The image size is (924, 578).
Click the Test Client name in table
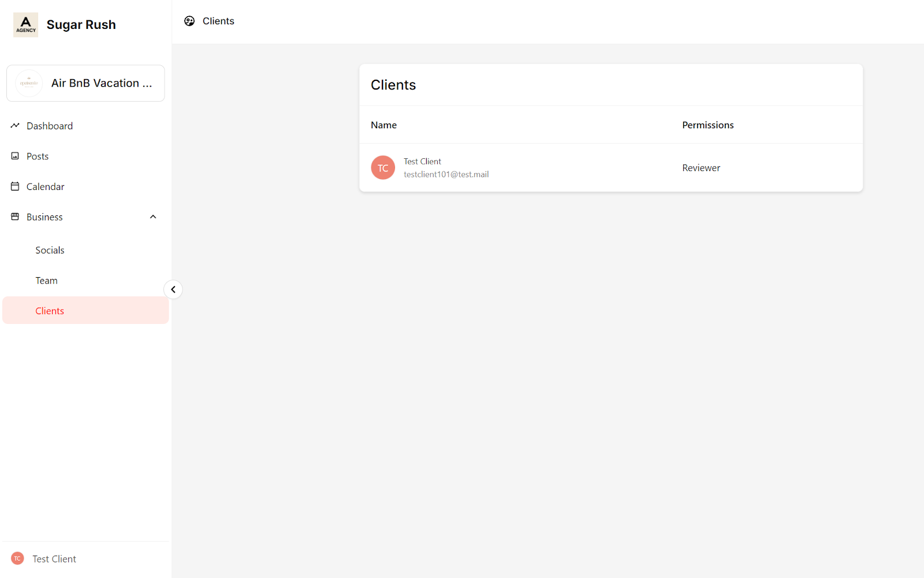[x=422, y=162]
